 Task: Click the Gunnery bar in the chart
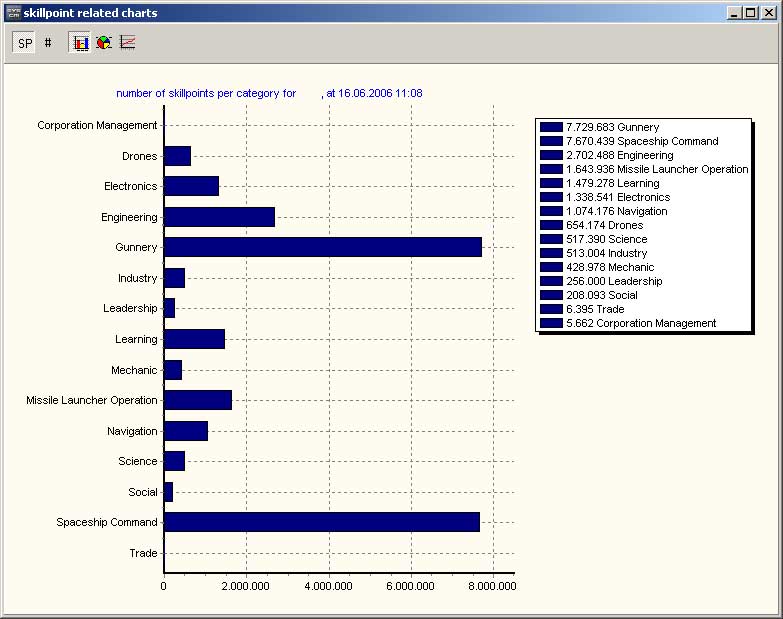323,247
